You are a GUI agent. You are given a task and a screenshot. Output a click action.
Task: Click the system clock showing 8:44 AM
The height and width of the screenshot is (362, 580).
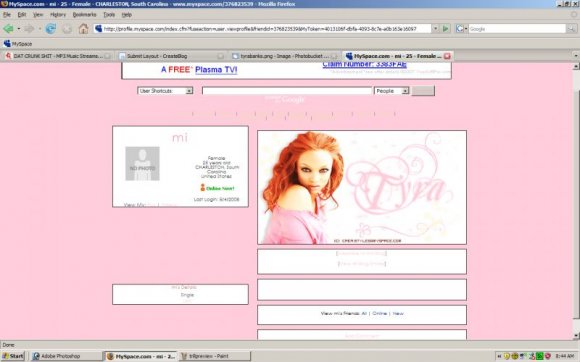564,356
